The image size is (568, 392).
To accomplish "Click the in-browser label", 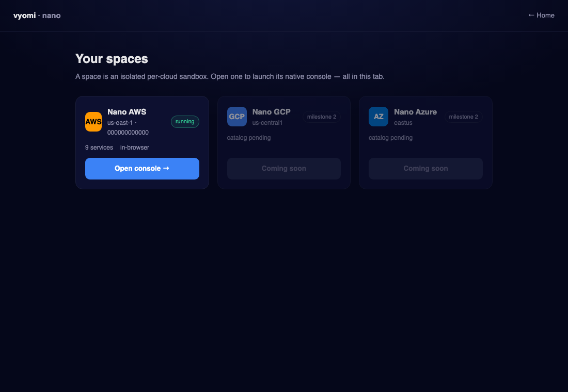I will (135, 148).
